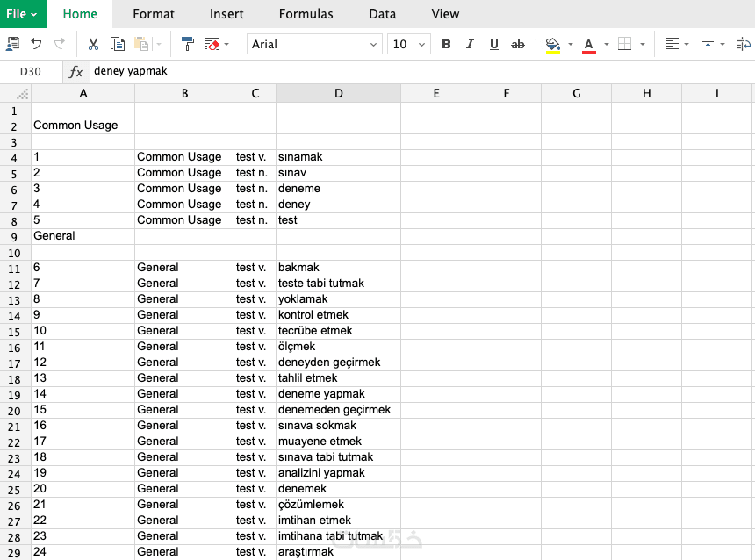Click the cell 'araştırmak'
Screen dimensions: 755x560
point(339,552)
